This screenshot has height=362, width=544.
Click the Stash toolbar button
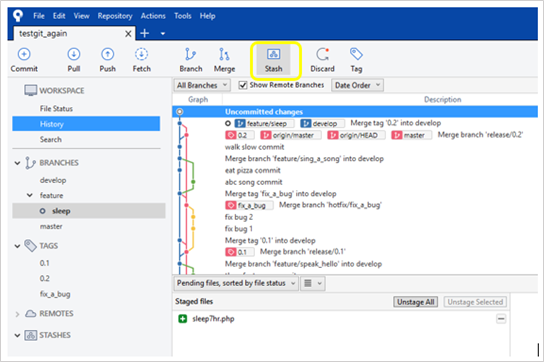tap(274, 60)
